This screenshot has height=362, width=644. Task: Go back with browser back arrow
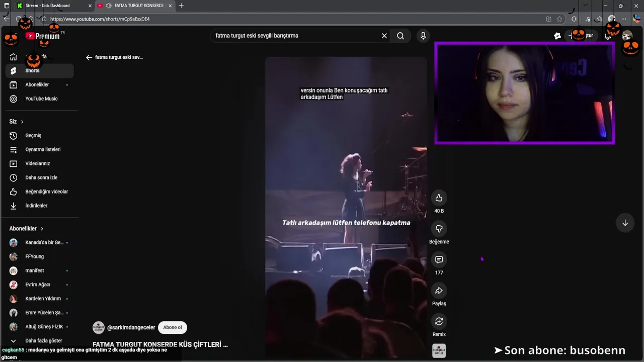click(7, 19)
